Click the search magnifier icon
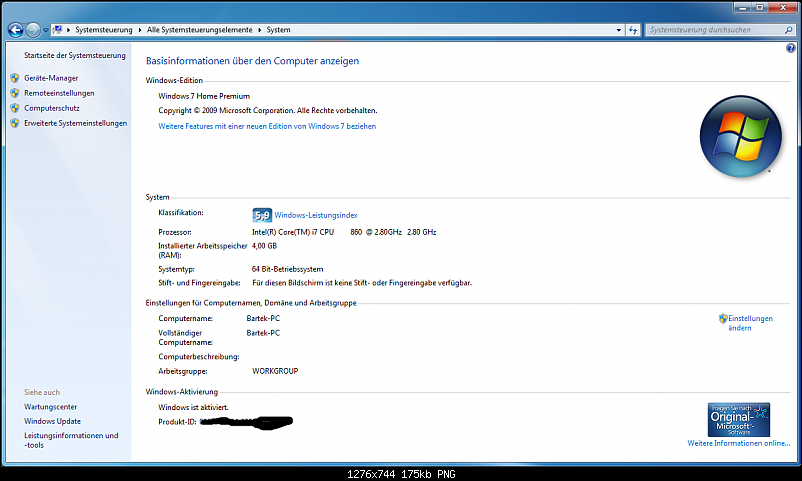The image size is (802, 481). (788, 30)
